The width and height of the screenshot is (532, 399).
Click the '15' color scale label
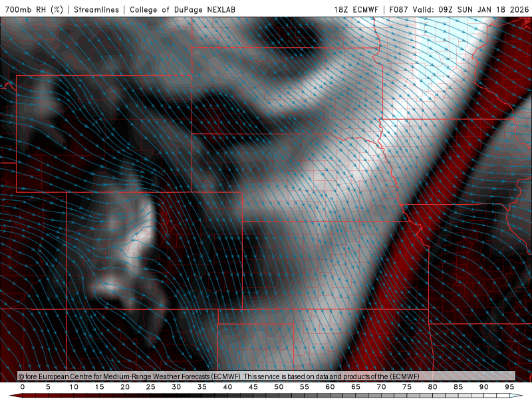coord(99,387)
